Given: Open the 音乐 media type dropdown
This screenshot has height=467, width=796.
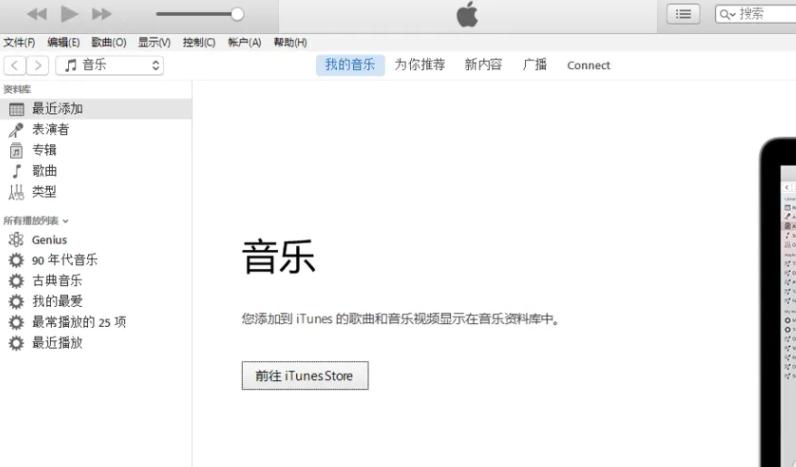Looking at the screenshot, I should tap(110, 65).
